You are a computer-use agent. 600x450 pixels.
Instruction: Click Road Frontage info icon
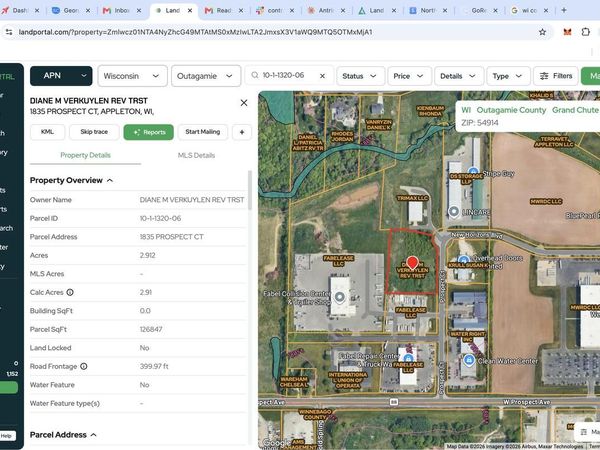point(84,366)
